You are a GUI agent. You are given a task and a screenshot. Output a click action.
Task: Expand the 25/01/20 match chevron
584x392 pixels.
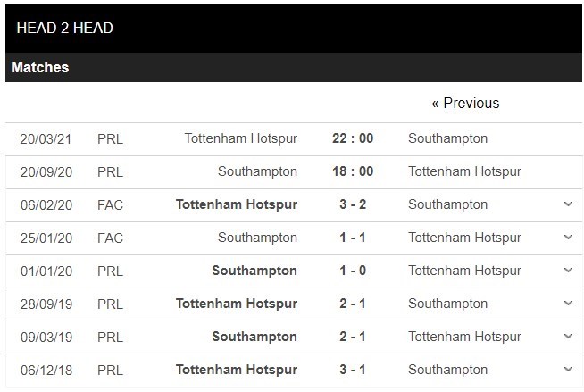569,238
